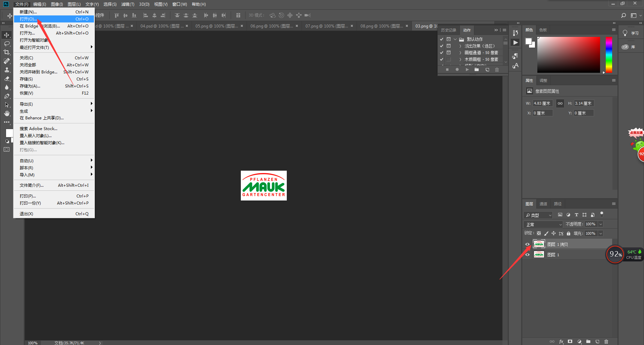This screenshot has width=644, height=345.
Task: Open the History panel dock icon
Action: coord(516,33)
